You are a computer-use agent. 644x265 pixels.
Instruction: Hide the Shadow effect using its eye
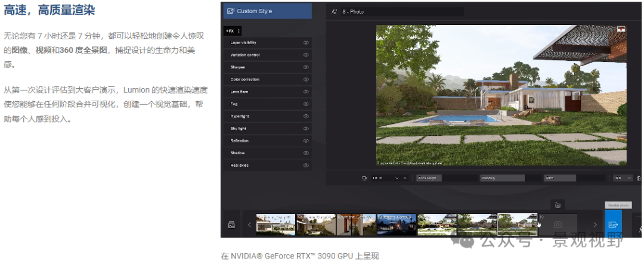305,153
